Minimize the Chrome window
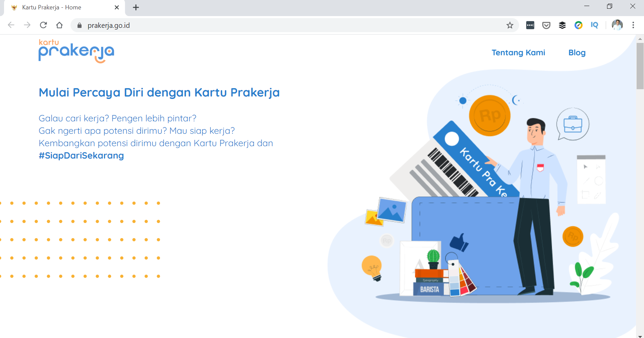This screenshot has width=644, height=338. click(587, 6)
